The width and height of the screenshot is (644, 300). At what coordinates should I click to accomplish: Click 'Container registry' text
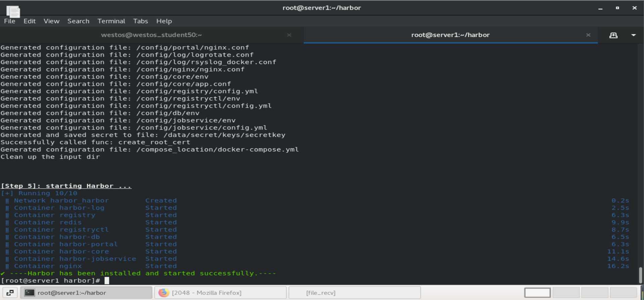pyautogui.click(x=54, y=215)
